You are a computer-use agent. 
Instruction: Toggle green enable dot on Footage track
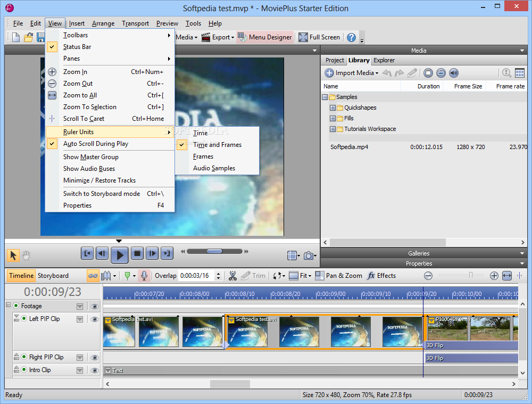click(x=16, y=306)
